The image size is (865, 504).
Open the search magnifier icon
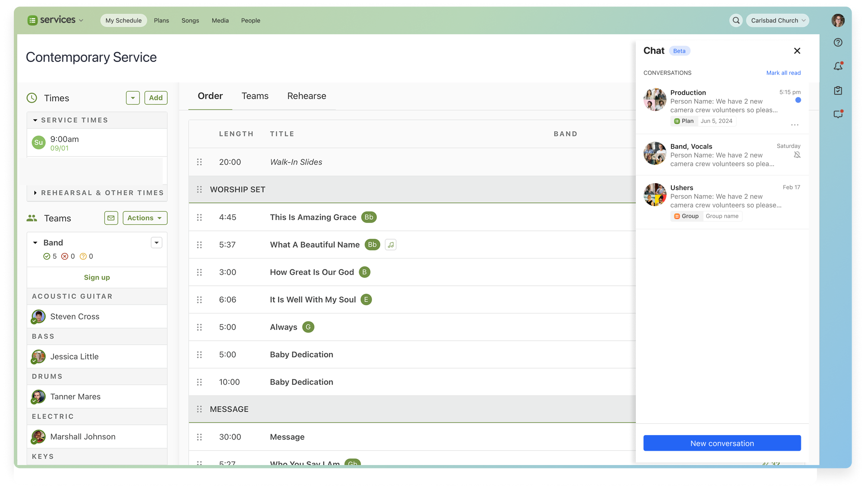[x=735, y=20]
